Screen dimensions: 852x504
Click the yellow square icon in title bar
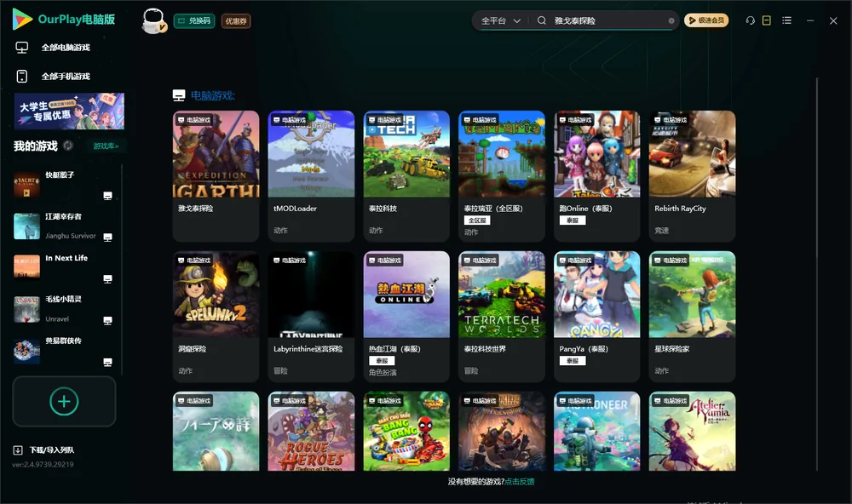(767, 20)
